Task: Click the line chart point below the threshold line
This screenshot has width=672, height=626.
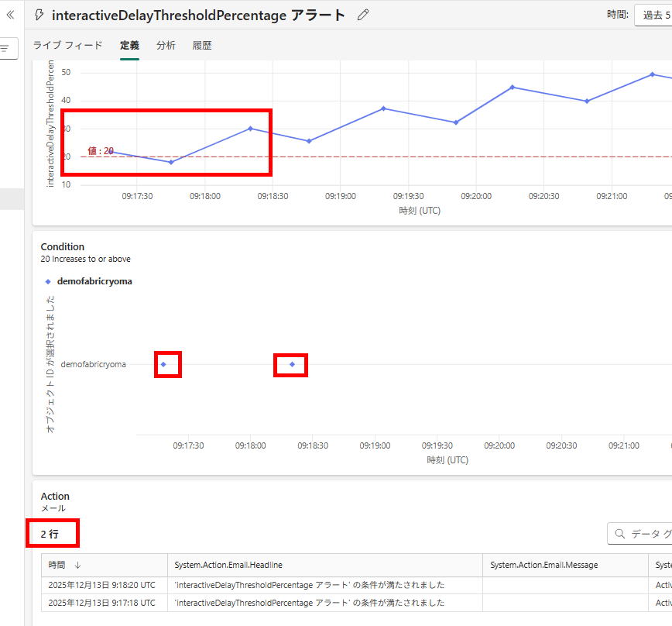Action: click(171, 162)
